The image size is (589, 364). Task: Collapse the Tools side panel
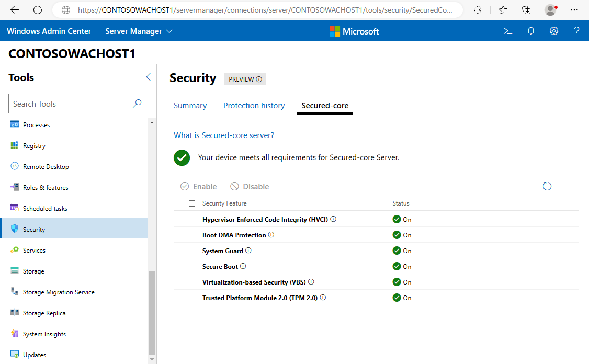148,77
